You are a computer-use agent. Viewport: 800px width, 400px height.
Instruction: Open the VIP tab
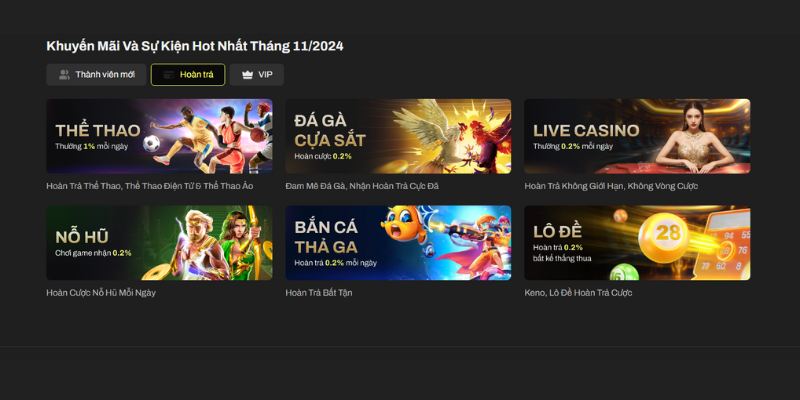pyautogui.click(x=257, y=74)
